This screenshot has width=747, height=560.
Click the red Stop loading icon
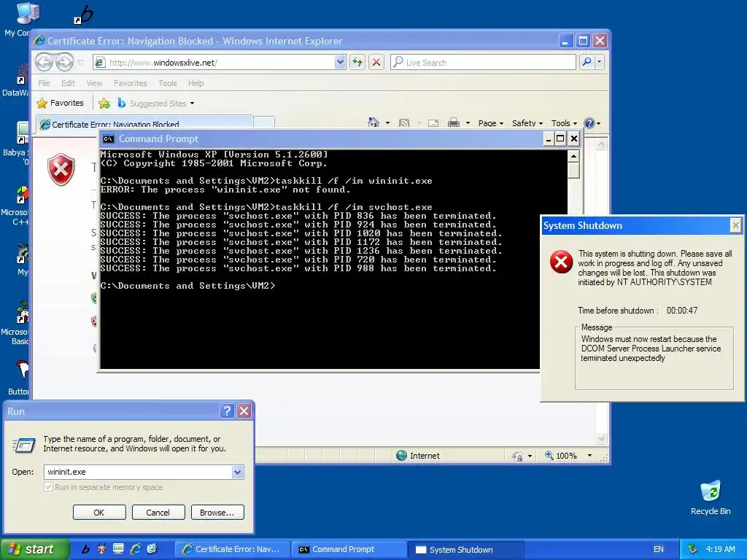[x=376, y=62]
